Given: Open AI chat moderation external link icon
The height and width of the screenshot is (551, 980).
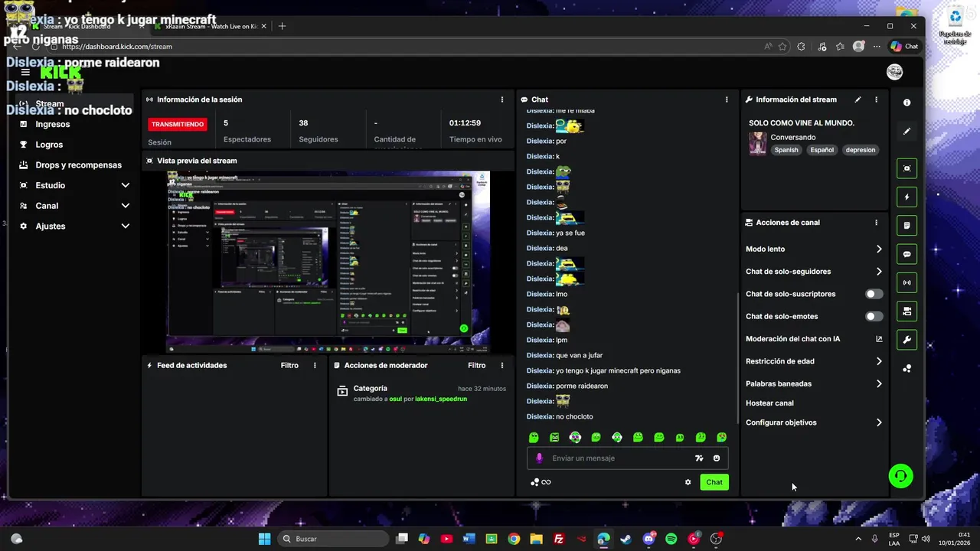Looking at the screenshot, I should click(879, 339).
